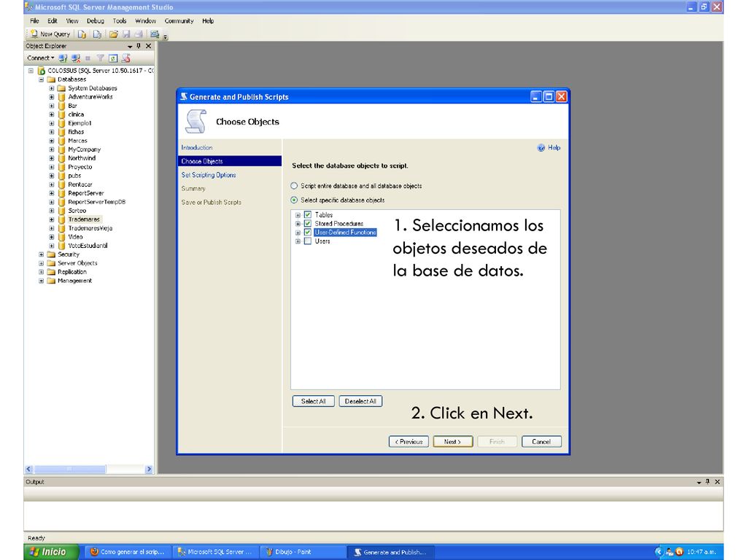Click the clock in the system tray
747x560 pixels.
click(701, 553)
